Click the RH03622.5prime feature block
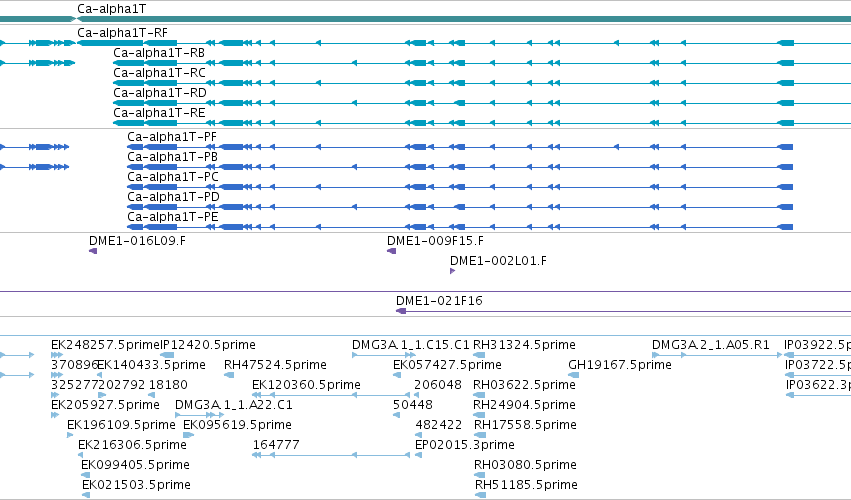This screenshot has height=500, width=851. point(479,395)
